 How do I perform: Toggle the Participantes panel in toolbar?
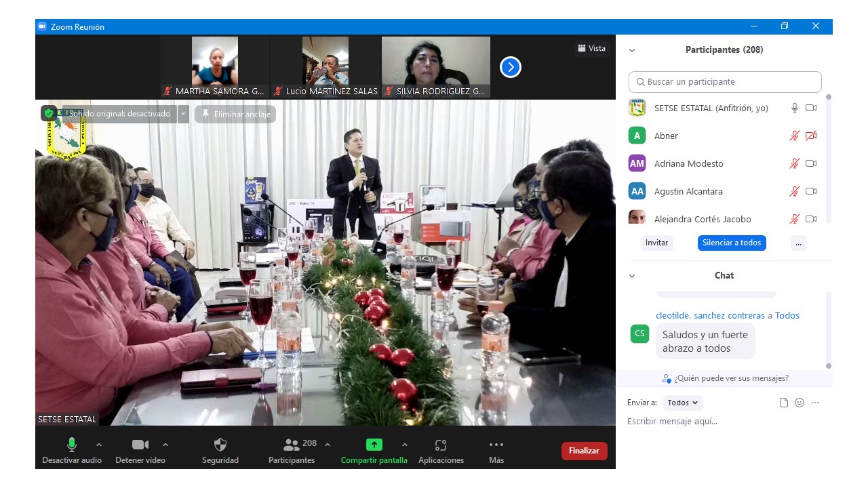[292, 451]
